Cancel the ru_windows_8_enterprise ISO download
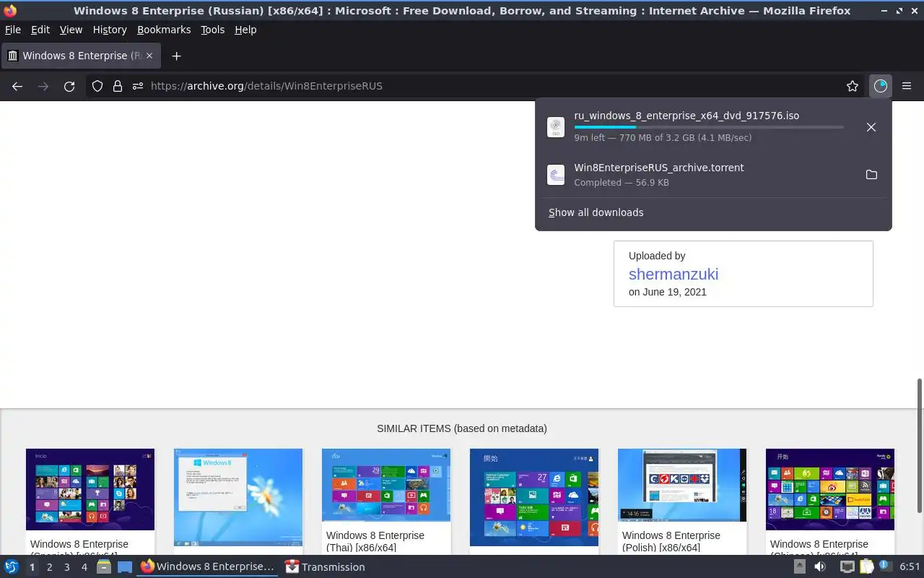 pyautogui.click(x=871, y=127)
